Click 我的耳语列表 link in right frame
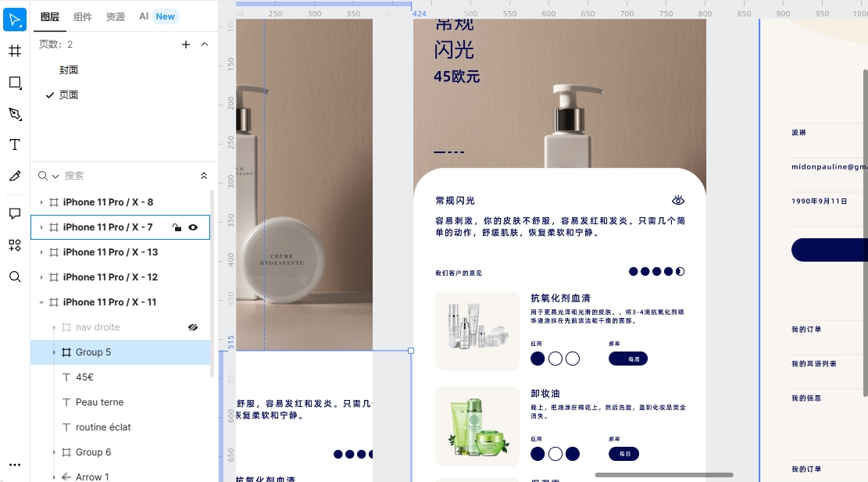868x482 pixels. pos(814,363)
